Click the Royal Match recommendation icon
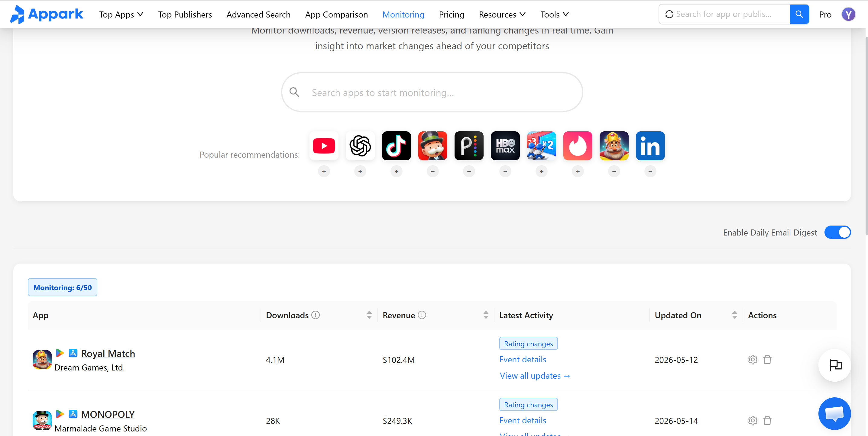The image size is (868, 436). 614,146
